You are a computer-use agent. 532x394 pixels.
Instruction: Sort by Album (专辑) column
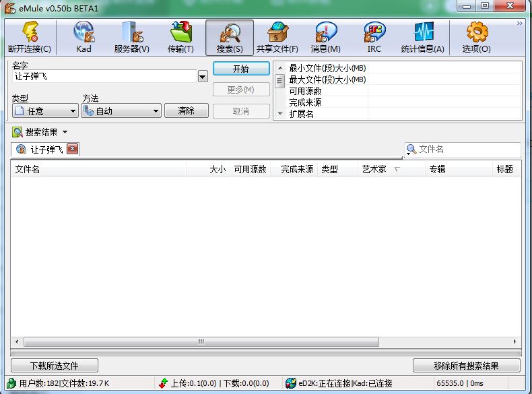[459, 169]
